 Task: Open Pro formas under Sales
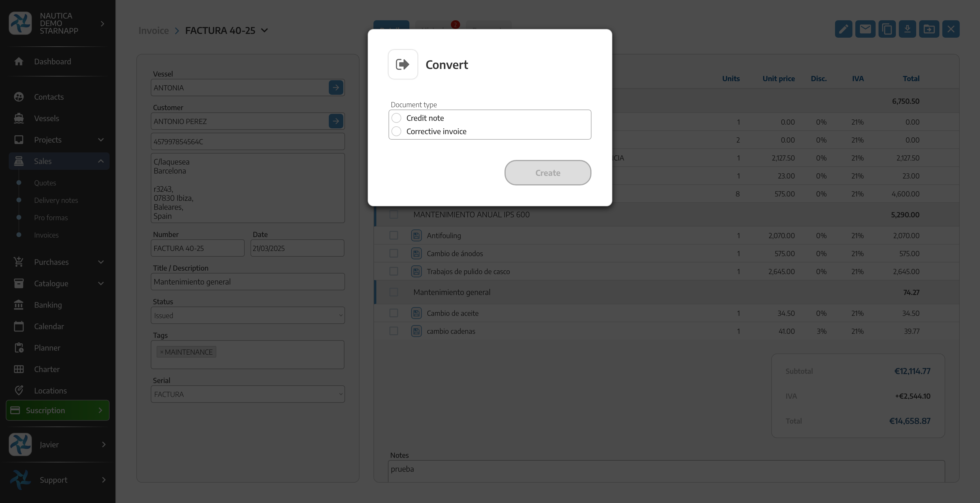click(x=51, y=218)
